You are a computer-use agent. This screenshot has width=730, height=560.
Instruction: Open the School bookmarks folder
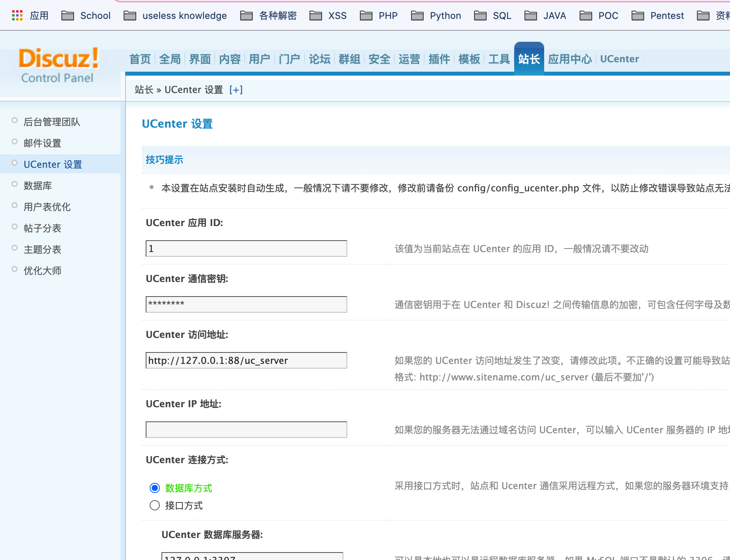pyautogui.click(x=86, y=16)
